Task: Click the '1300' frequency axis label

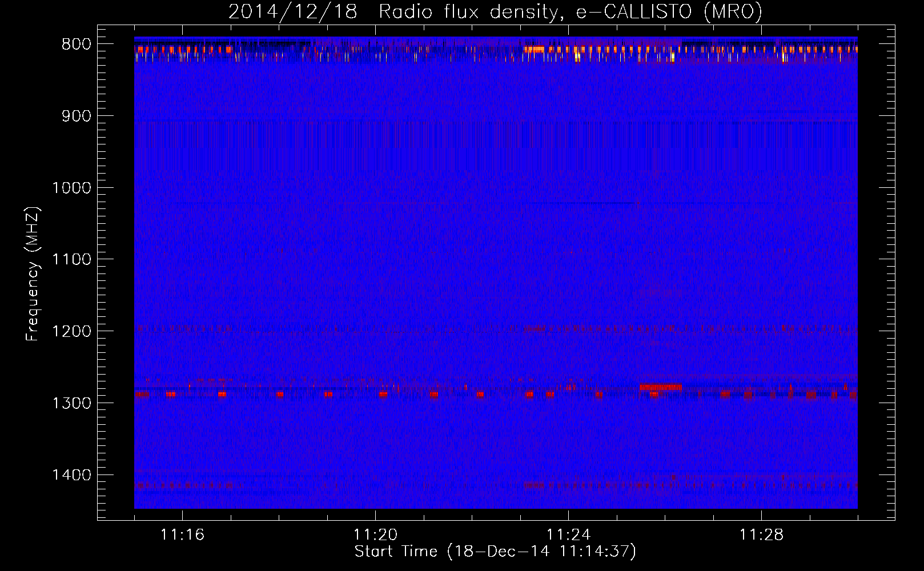Action: pyautogui.click(x=71, y=403)
